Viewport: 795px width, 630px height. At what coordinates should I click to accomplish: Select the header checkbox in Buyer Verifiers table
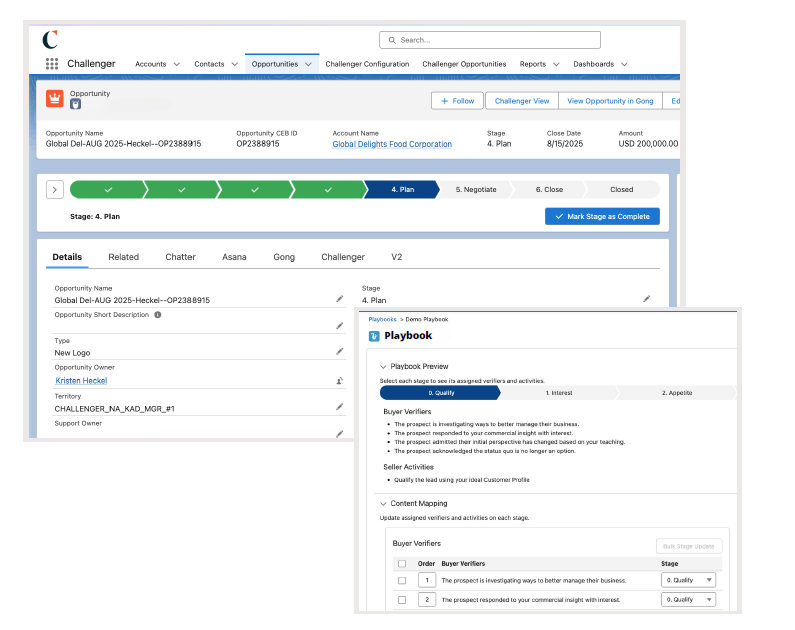402,564
